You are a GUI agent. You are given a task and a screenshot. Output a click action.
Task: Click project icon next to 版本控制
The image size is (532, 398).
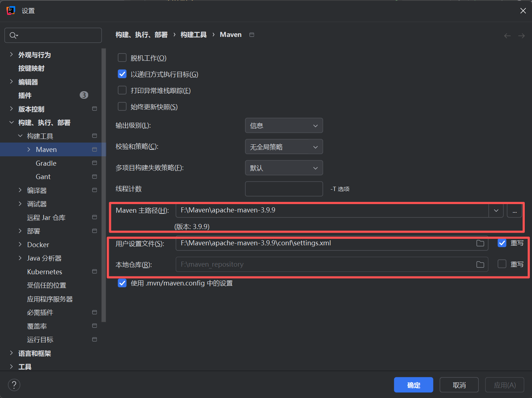pos(95,109)
